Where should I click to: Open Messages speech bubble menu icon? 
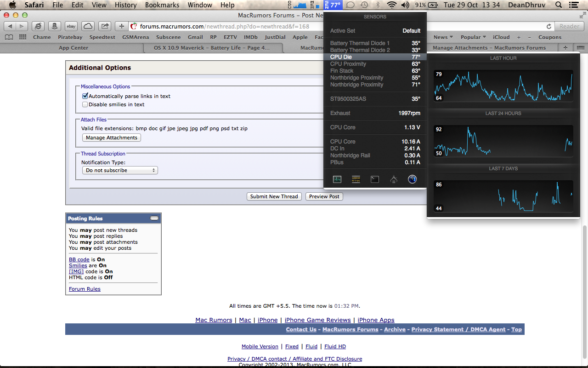(x=350, y=5)
